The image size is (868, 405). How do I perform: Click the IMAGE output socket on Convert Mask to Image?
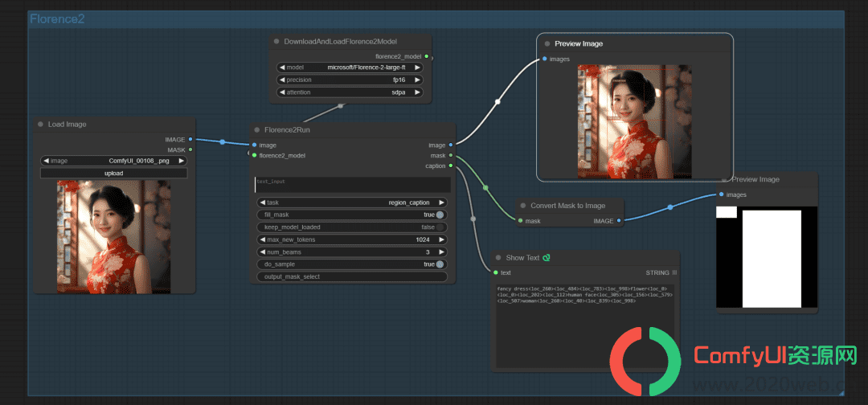pyautogui.click(x=619, y=221)
